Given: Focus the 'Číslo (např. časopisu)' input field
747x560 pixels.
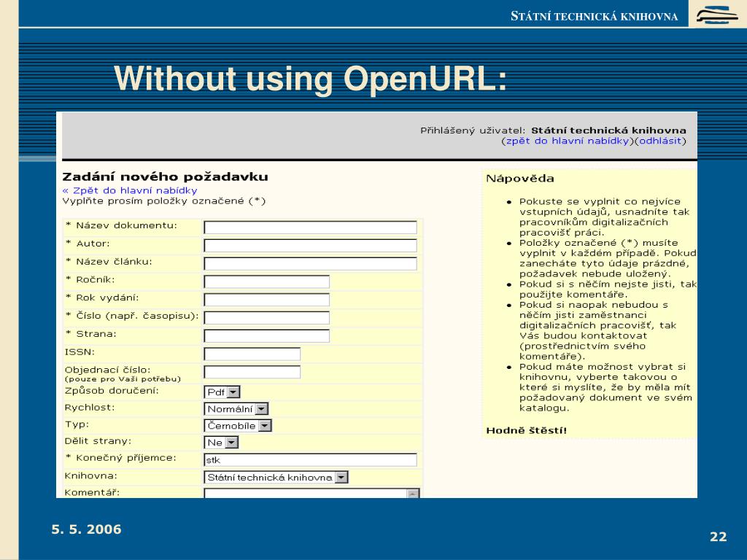Looking at the screenshot, I should pos(266,318).
